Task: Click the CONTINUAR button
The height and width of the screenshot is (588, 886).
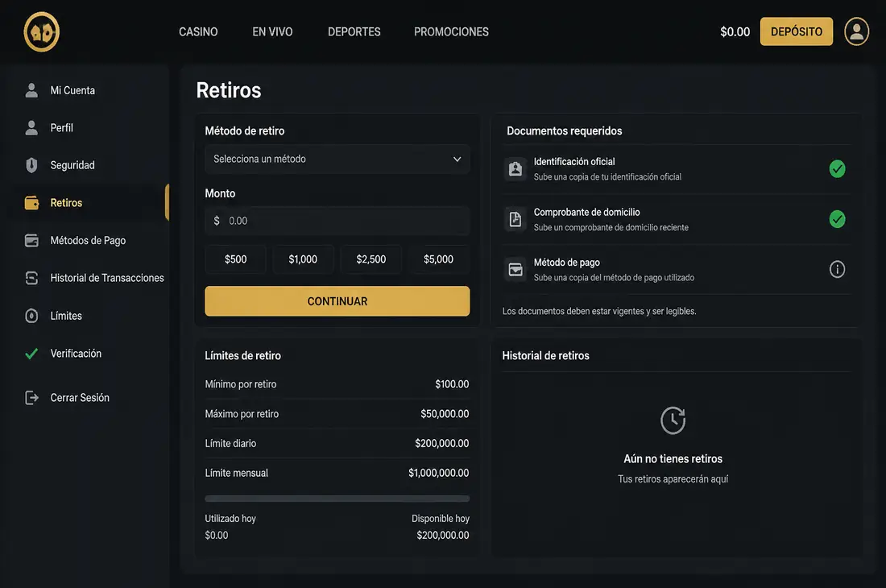Action: (x=337, y=301)
